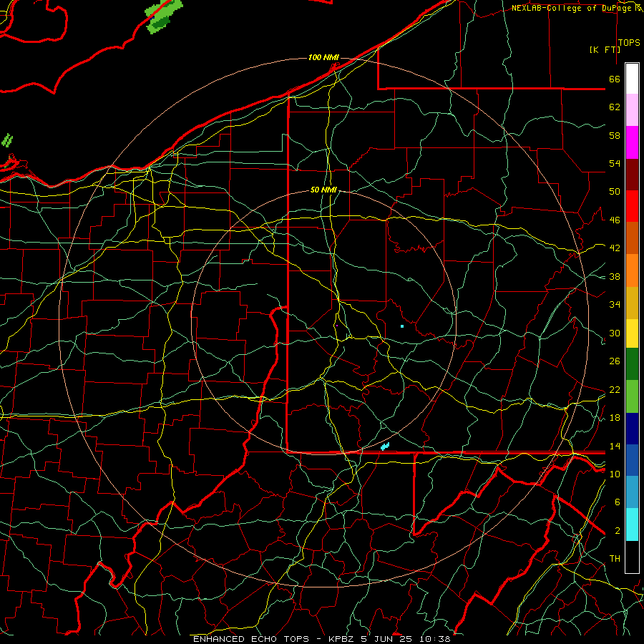Click the "TH" legend label
The image size is (644, 644).
615,559
